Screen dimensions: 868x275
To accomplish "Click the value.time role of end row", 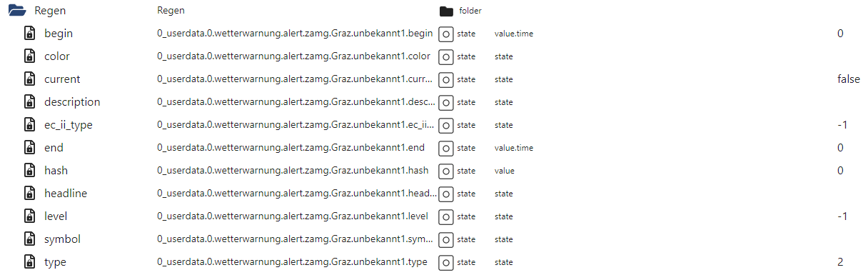I will point(514,148).
